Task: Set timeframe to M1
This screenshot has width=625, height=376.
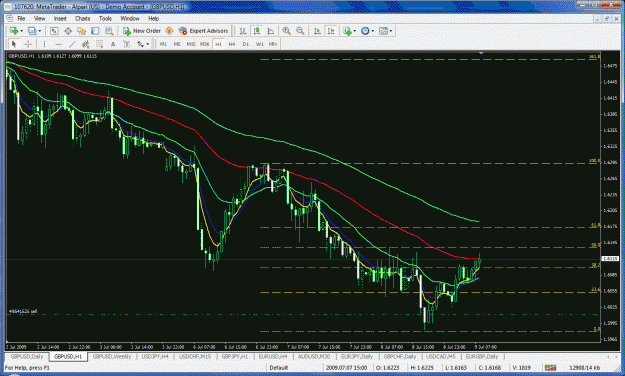Action: click(163, 44)
